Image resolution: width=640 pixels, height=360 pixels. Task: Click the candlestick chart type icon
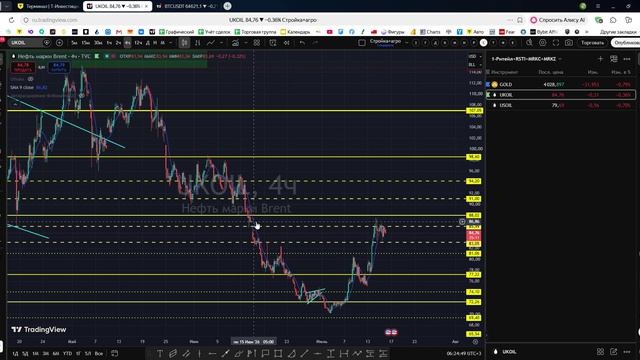184,43
